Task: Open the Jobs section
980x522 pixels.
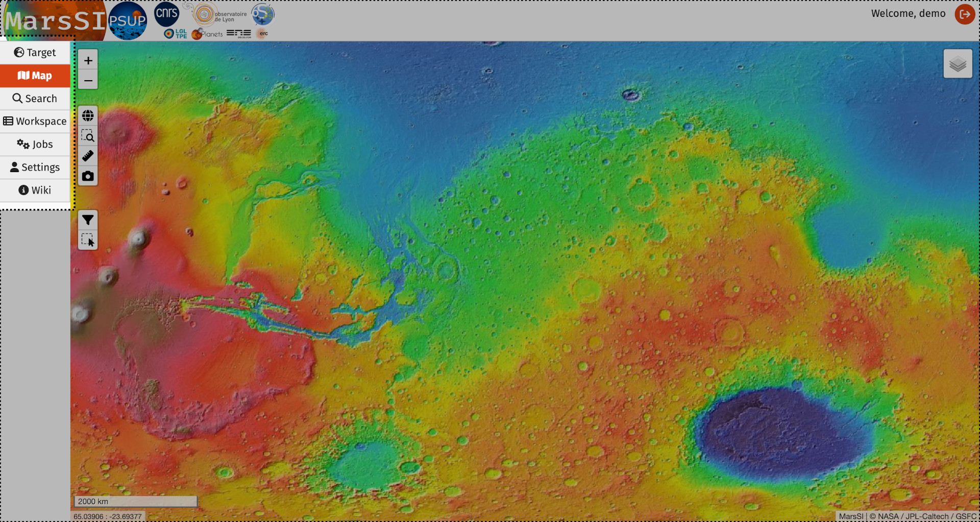Action: tap(35, 145)
